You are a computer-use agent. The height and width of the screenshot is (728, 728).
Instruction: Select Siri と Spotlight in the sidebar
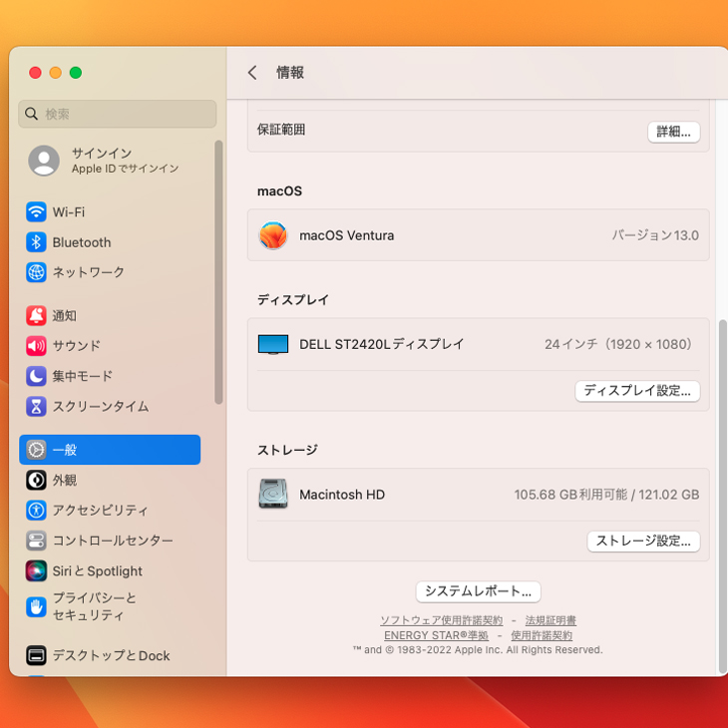[110, 570]
